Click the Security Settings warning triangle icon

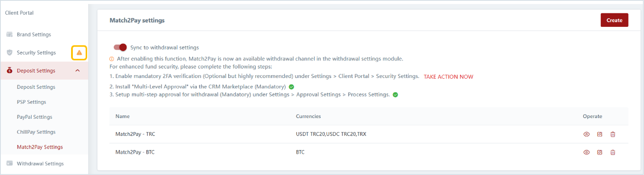(79, 53)
